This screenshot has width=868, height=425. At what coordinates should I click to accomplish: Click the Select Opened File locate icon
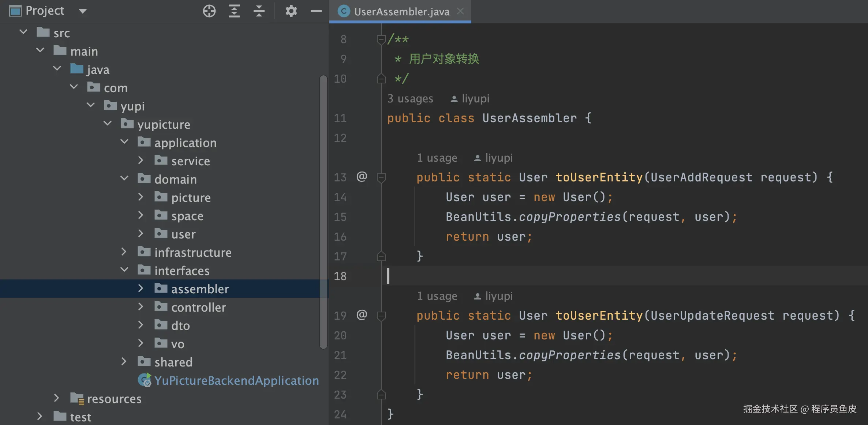(x=209, y=11)
